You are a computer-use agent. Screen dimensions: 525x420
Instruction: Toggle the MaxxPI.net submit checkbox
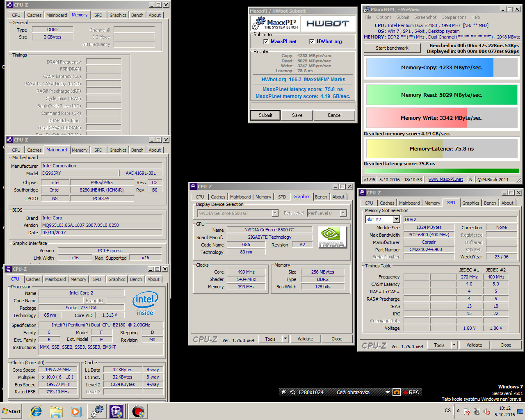click(x=266, y=41)
